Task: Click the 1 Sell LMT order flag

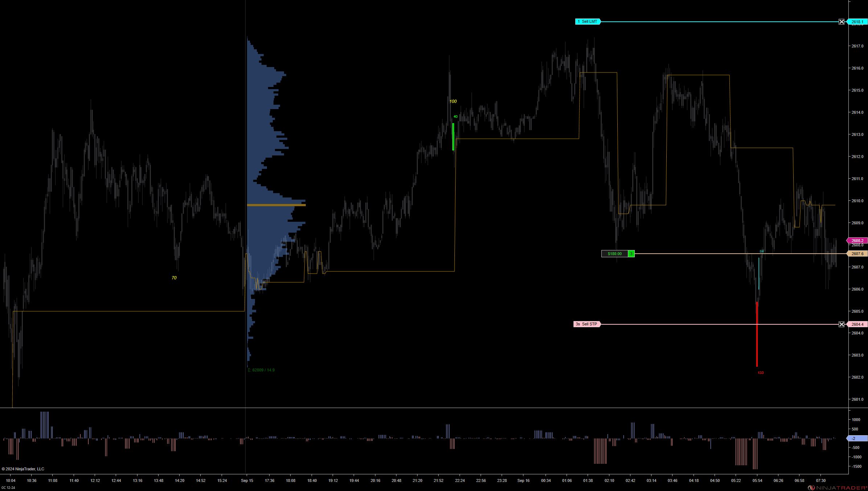Action: pos(588,22)
